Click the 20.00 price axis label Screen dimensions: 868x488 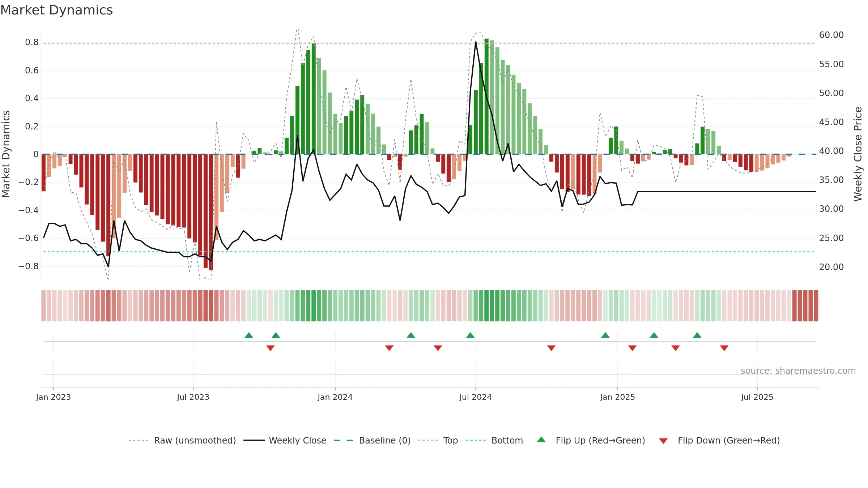click(831, 267)
